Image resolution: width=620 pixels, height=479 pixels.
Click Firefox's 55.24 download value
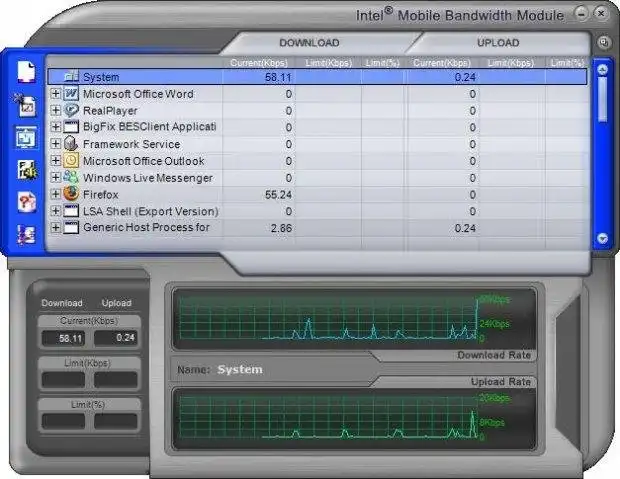[x=278, y=195]
